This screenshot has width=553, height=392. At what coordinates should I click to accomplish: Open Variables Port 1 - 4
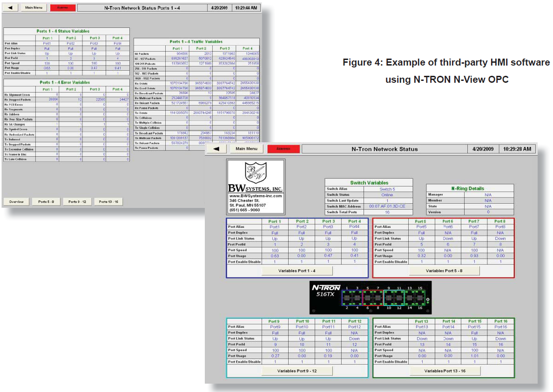[x=297, y=271]
